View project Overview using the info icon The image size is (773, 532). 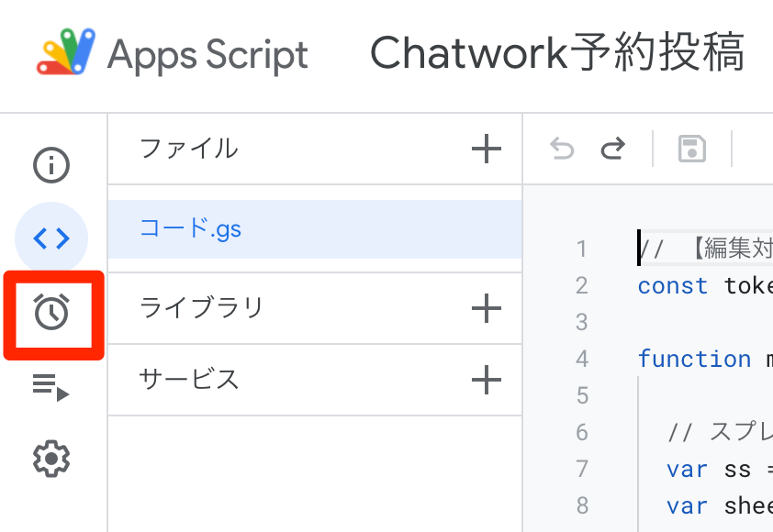(51, 166)
